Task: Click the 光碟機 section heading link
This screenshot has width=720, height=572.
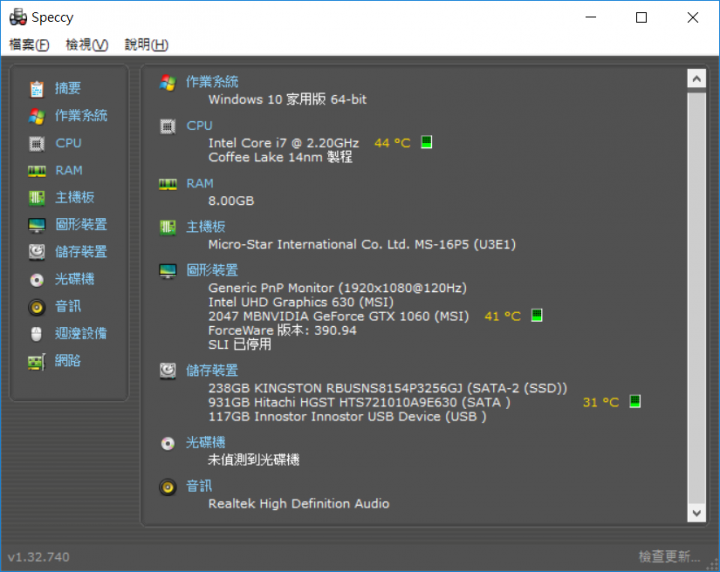Action: [x=206, y=443]
